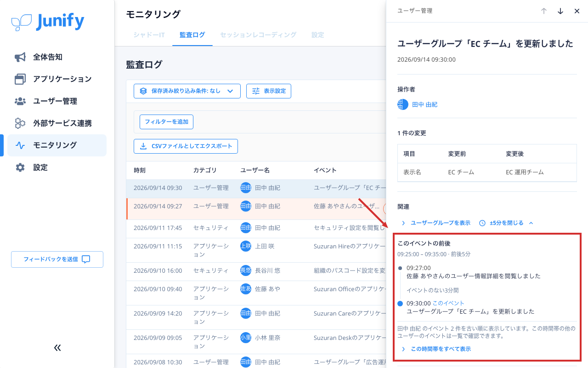This screenshot has width=588, height=368.
Task: Select log row 2026/09/08 10:30
Action: click(256, 362)
